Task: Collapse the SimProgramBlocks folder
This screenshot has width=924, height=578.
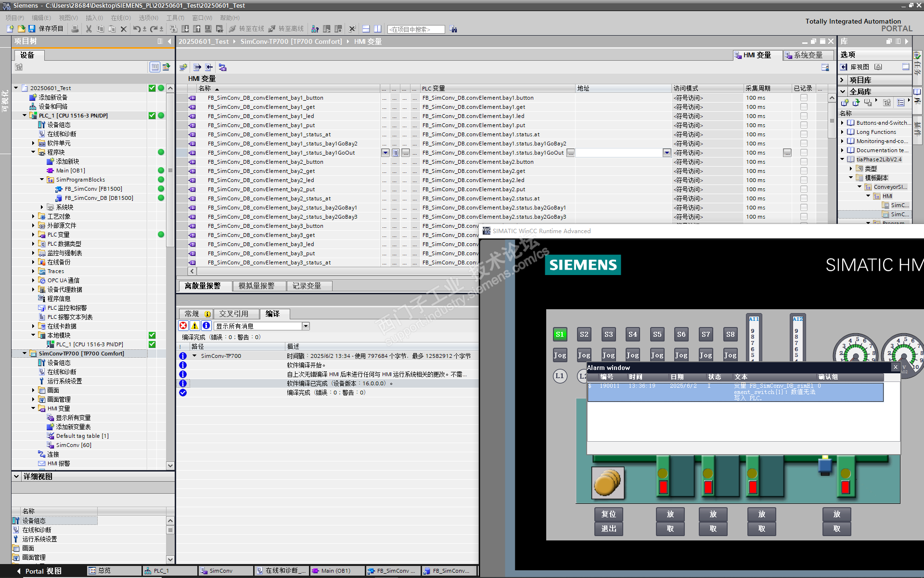Action: point(42,180)
